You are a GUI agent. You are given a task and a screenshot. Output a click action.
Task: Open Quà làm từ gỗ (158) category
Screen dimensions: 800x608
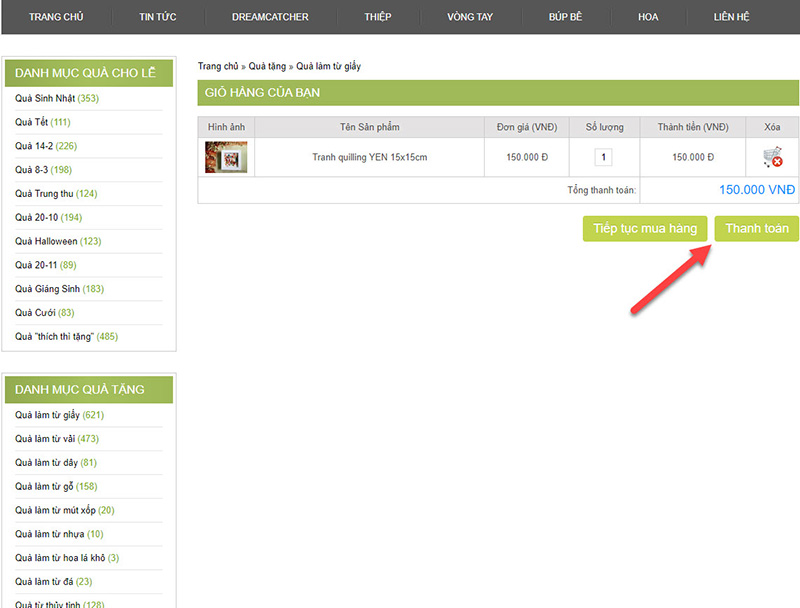(x=56, y=486)
